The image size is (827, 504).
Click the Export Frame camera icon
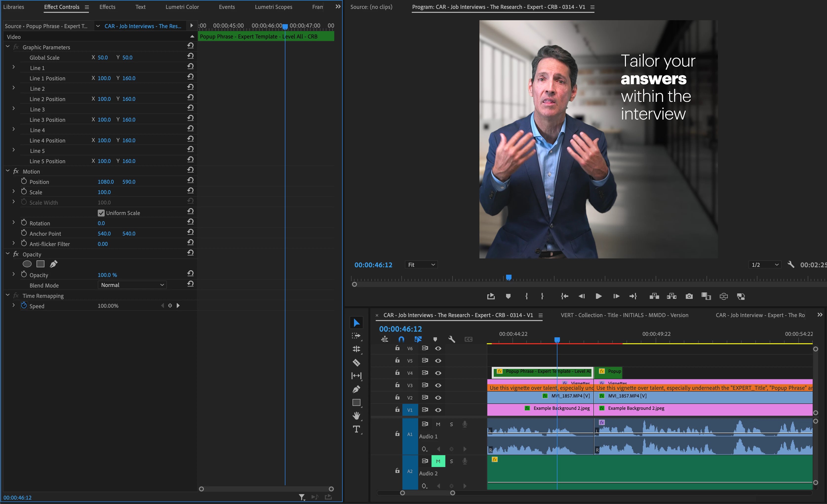(689, 296)
